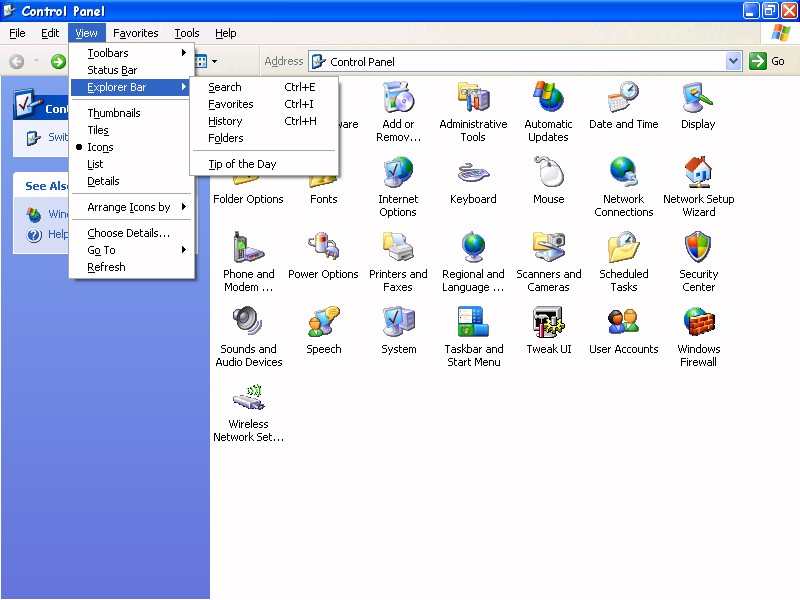The height and width of the screenshot is (600, 800).
Task: Toggle the Status Bar option
Action: (x=132, y=70)
